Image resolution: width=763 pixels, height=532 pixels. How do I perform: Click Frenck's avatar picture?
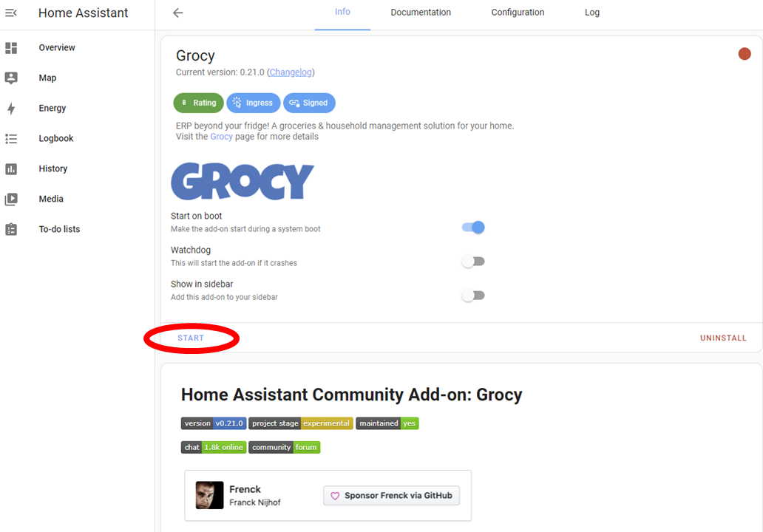[210, 495]
